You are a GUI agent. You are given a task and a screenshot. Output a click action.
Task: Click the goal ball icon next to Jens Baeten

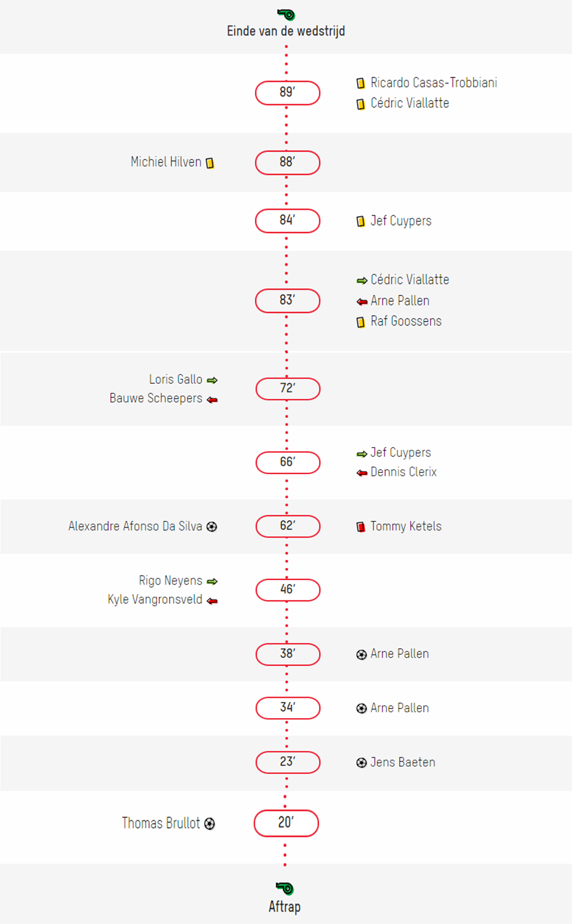[362, 763]
